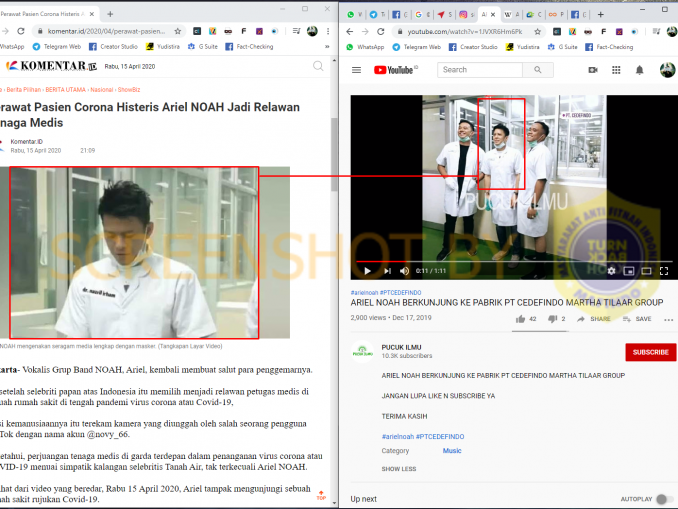
Task: Switch to the Wikipedia browser tab
Action: 512,15
